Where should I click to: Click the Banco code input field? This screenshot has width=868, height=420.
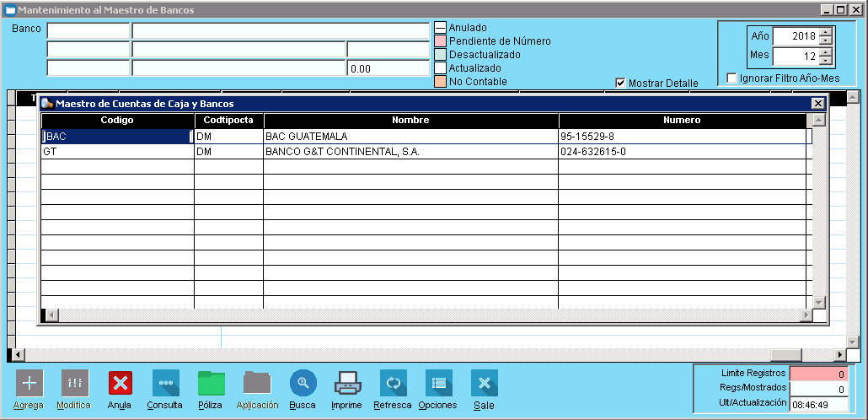(88, 30)
